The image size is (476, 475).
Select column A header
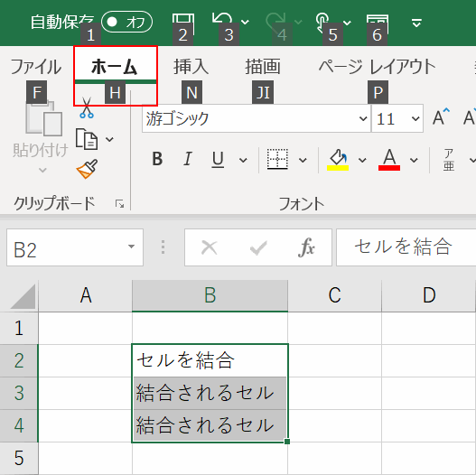coord(86,295)
